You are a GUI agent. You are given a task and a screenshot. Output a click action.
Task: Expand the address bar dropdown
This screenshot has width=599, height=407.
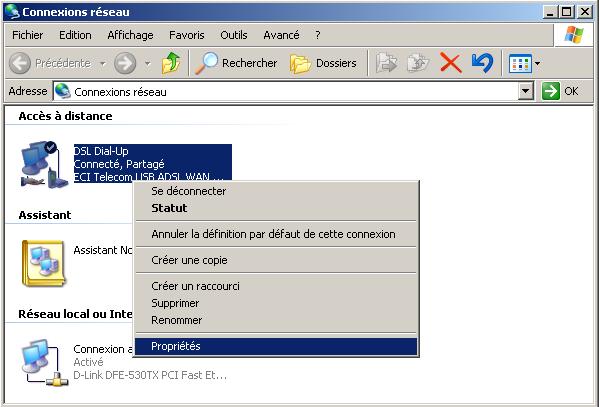click(526, 91)
